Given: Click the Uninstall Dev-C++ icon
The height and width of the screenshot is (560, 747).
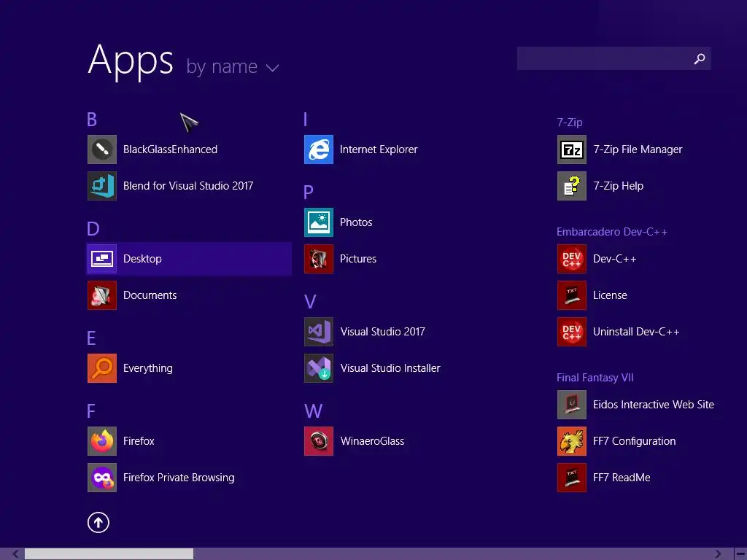Looking at the screenshot, I should tap(572, 332).
